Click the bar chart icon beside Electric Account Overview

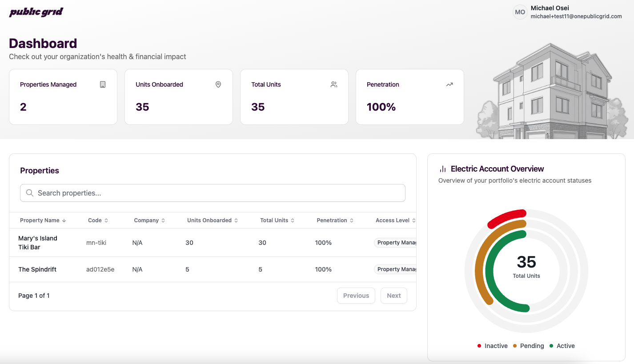click(x=442, y=168)
